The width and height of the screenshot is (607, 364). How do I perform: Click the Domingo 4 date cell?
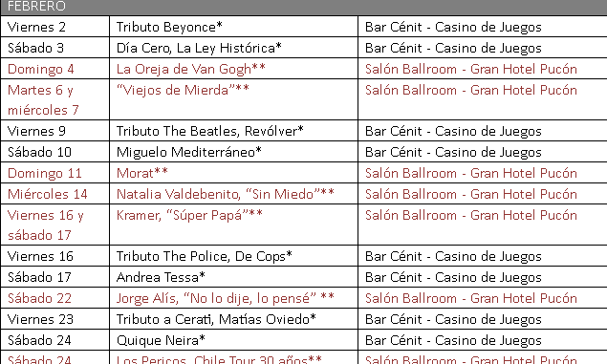[55, 69]
